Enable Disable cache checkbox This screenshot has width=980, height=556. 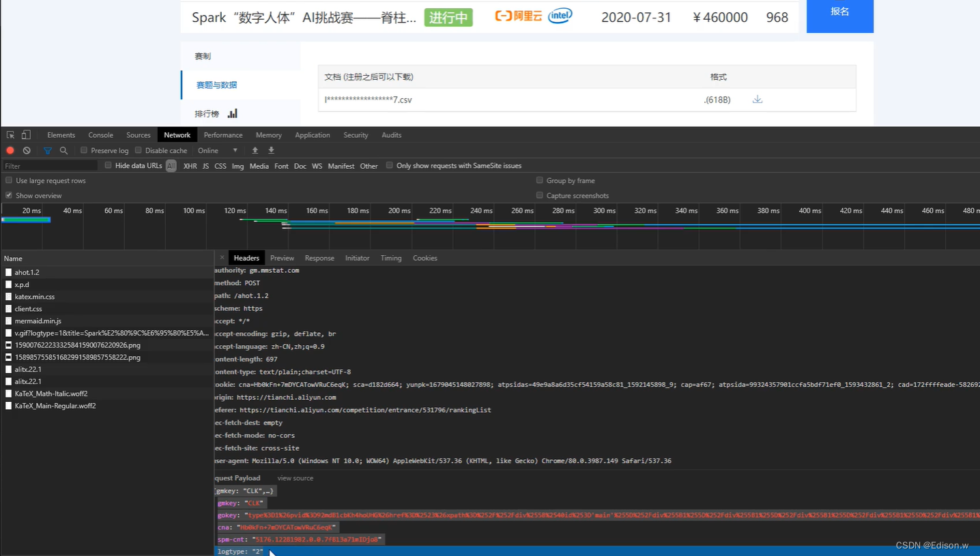pos(139,150)
